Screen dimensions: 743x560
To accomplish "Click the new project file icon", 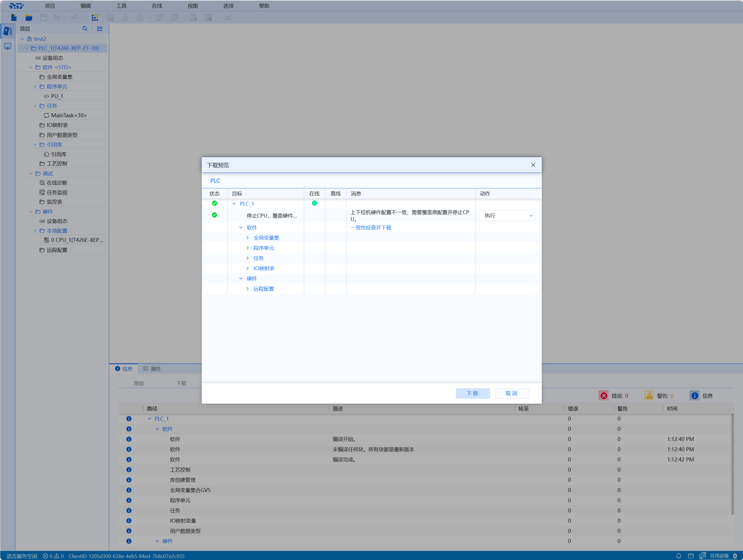I will pos(14,18).
